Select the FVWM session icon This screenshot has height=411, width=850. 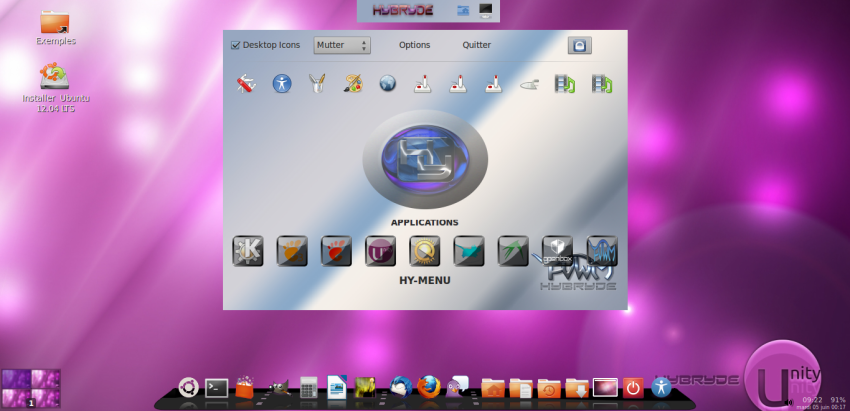tap(601, 250)
